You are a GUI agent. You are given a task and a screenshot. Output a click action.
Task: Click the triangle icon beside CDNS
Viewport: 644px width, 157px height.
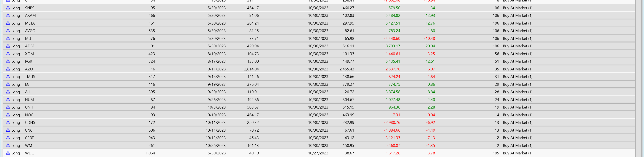click(8, 122)
